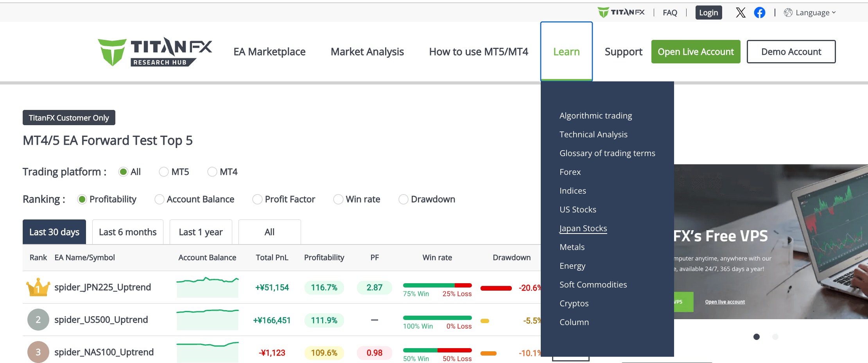Click the X (Twitter) social icon

coord(741,13)
